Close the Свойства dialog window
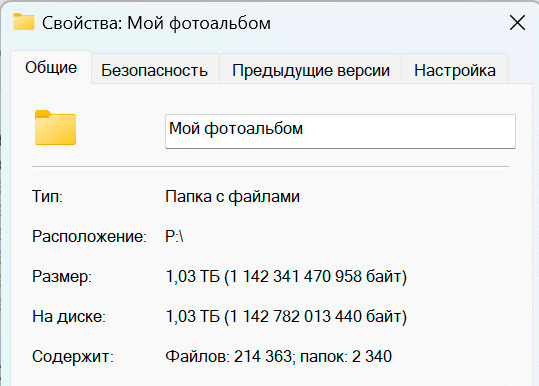The width and height of the screenshot is (539, 386). (x=517, y=23)
